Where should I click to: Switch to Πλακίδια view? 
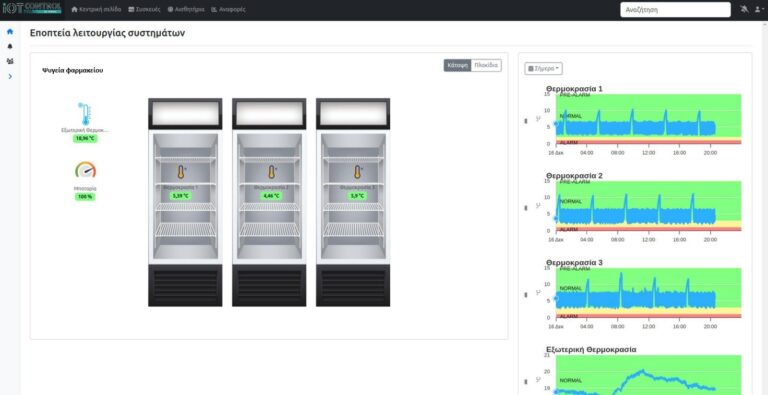click(x=486, y=66)
